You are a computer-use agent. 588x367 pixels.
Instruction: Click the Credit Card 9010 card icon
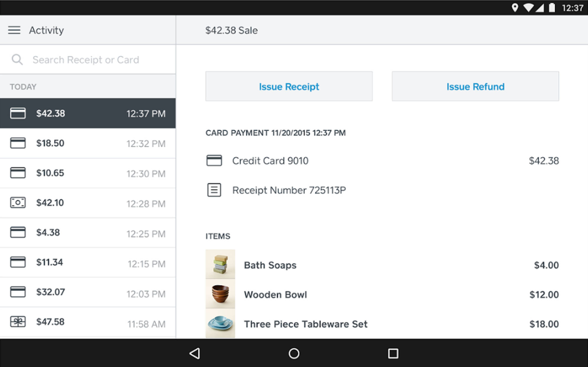coord(214,160)
